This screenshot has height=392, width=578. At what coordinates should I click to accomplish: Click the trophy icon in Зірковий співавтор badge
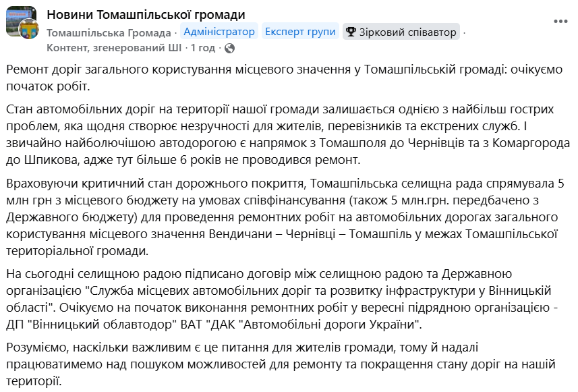tap(351, 32)
